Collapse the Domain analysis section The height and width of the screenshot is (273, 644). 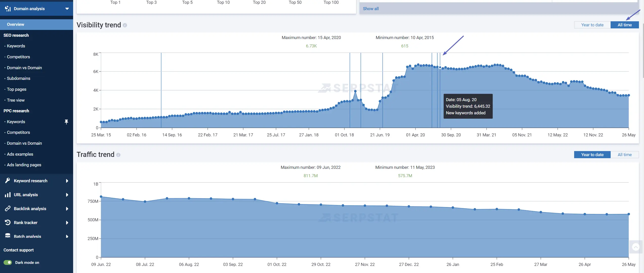point(67,8)
